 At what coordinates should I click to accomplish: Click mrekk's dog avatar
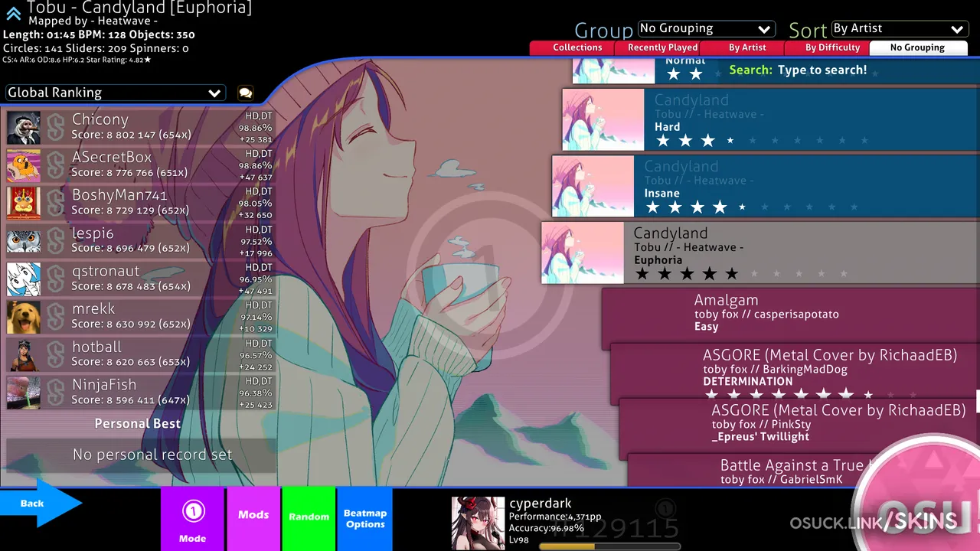tap(24, 317)
